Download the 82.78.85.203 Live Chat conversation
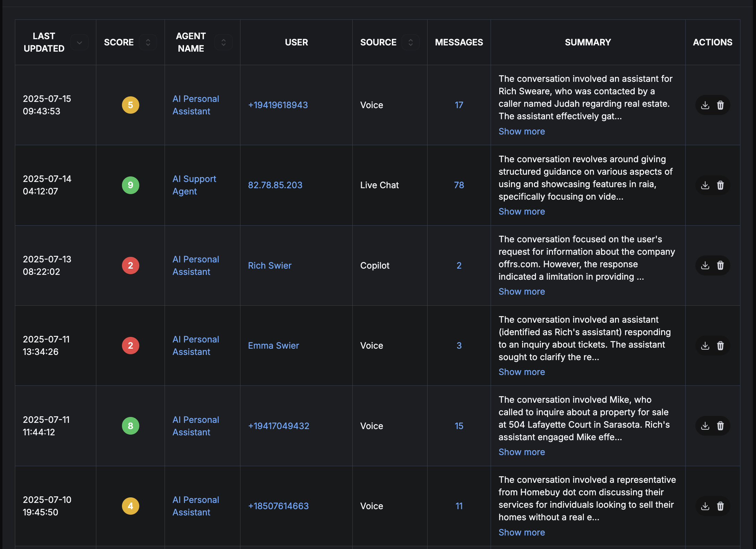 click(705, 185)
